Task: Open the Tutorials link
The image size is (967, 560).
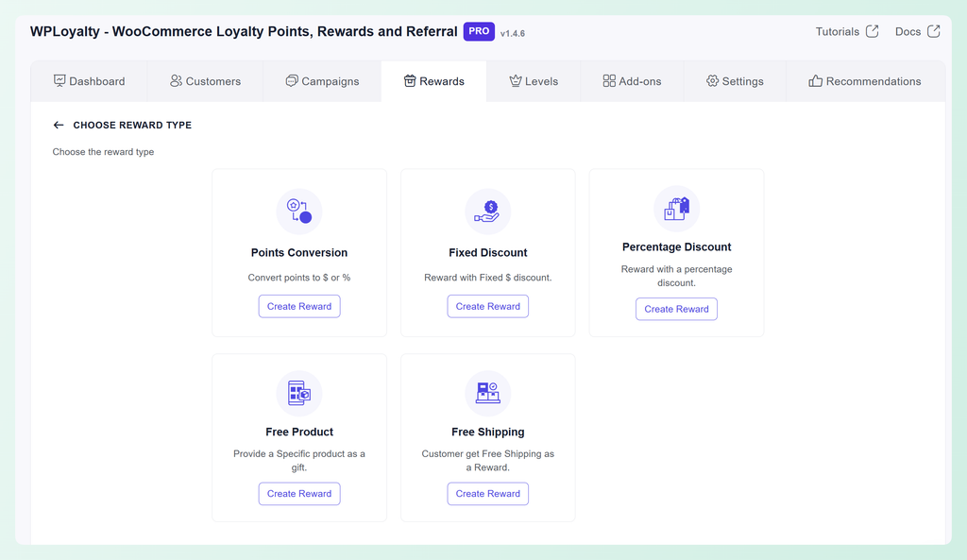Action: 847,31
